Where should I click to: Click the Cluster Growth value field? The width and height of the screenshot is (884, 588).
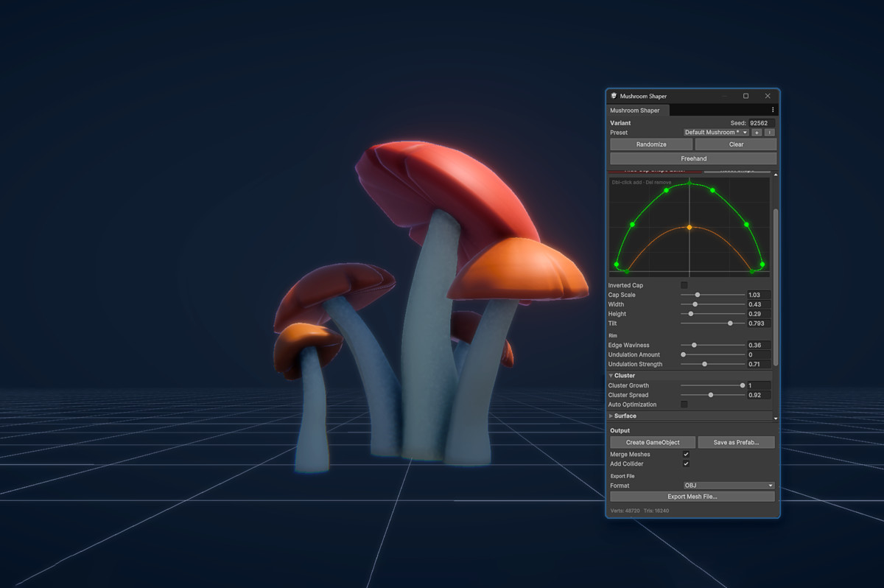click(x=759, y=385)
